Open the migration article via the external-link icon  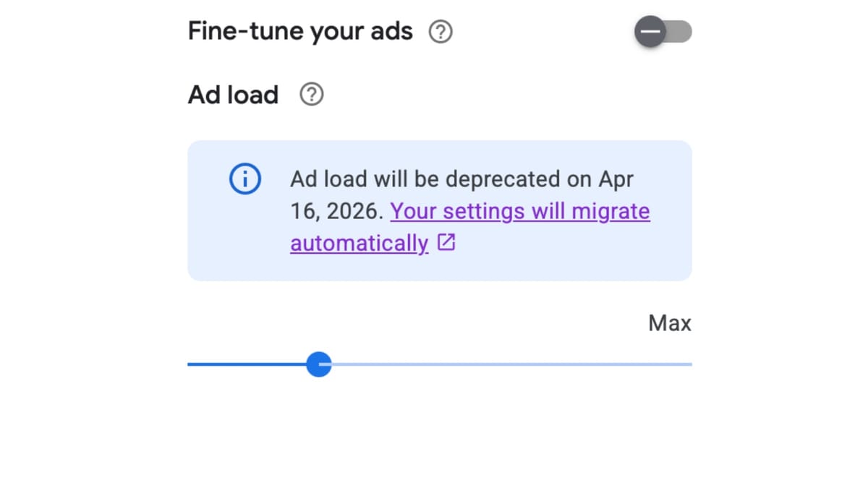click(x=446, y=243)
